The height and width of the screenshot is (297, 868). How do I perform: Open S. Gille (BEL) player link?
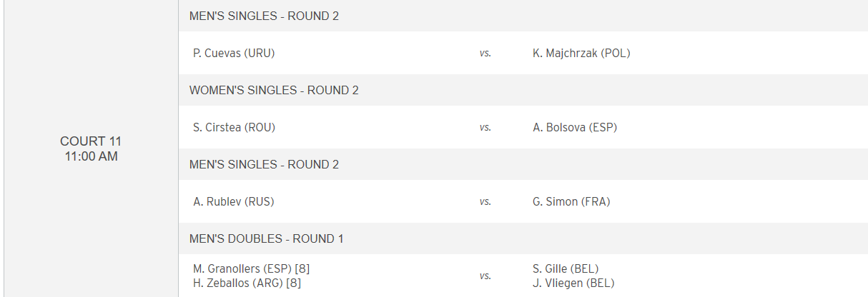pyautogui.click(x=566, y=268)
